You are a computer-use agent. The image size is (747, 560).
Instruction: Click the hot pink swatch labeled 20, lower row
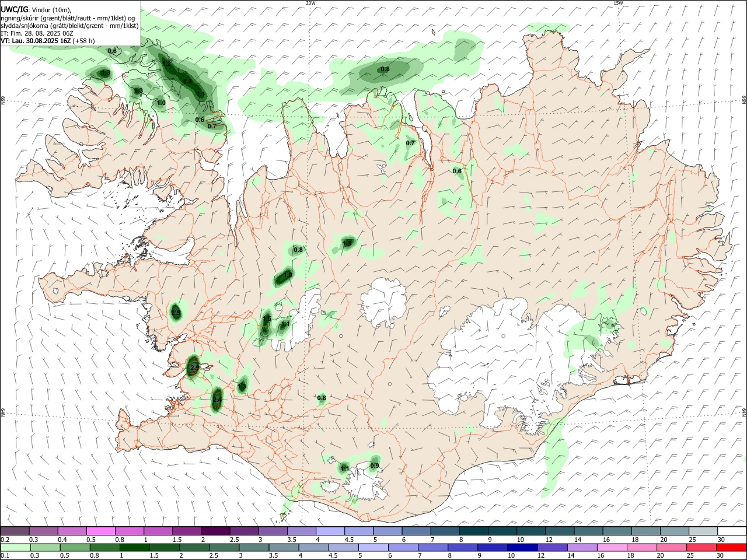click(x=671, y=547)
